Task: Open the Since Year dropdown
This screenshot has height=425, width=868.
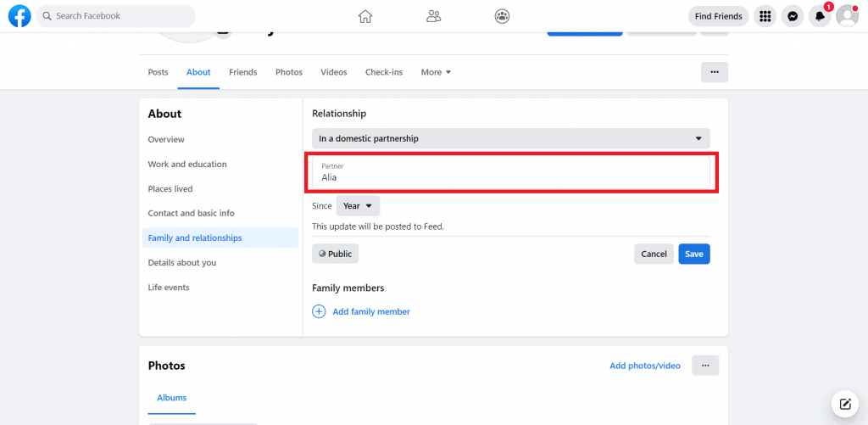Action: click(359, 205)
